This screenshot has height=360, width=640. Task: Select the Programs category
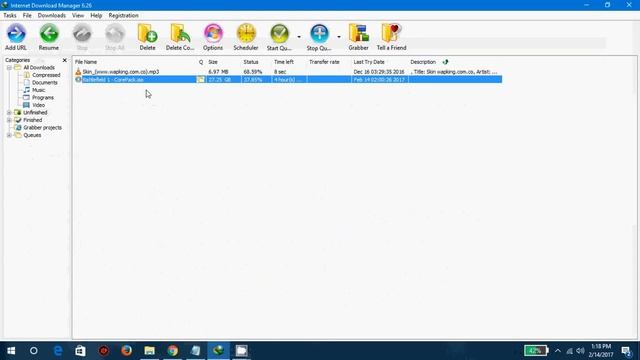coord(43,98)
